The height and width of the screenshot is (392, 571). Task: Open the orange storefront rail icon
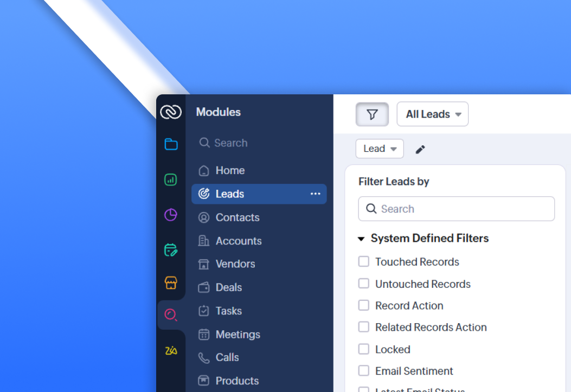171,282
